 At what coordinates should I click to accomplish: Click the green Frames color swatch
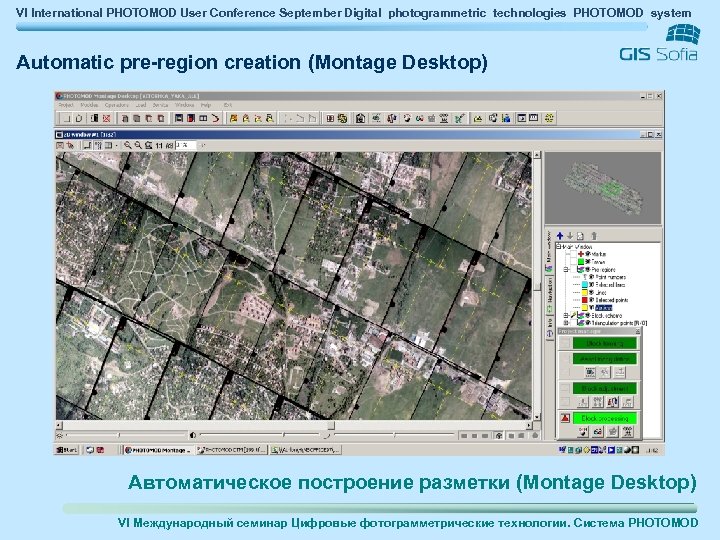581,262
